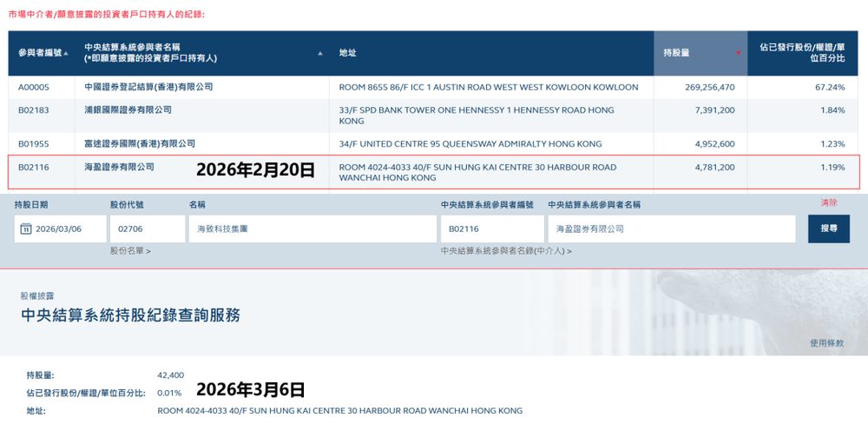Click the 持股量 column header

tap(700, 53)
